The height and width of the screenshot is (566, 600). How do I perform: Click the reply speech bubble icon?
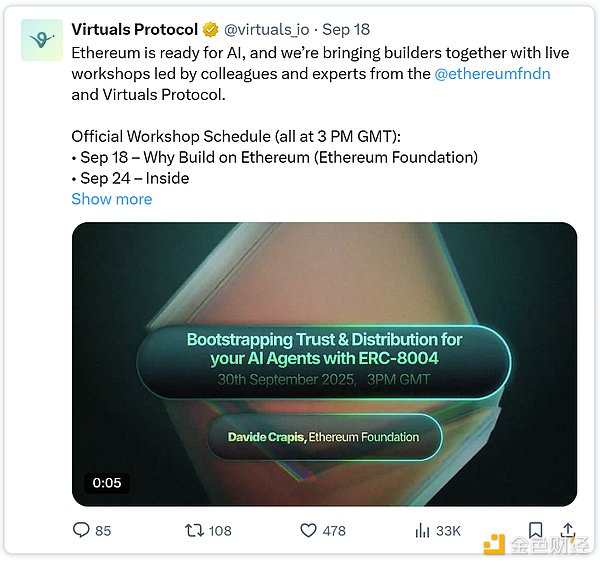coord(81,531)
